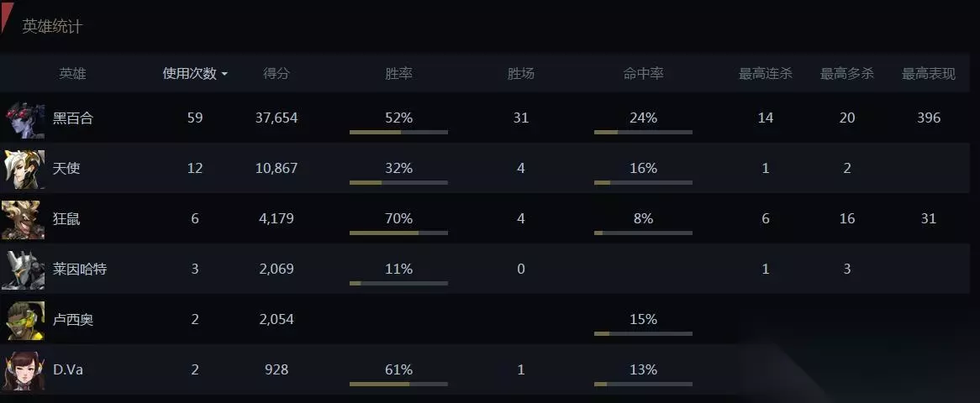The height and width of the screenshot is (403, 980).
Task: Select the 最高多杀 column header
Action: 846,74
